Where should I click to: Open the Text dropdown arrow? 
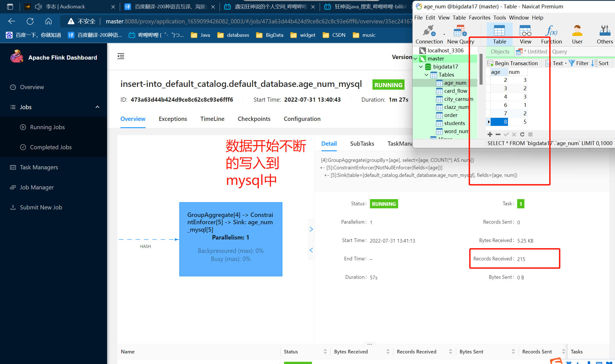coord(566,63)
